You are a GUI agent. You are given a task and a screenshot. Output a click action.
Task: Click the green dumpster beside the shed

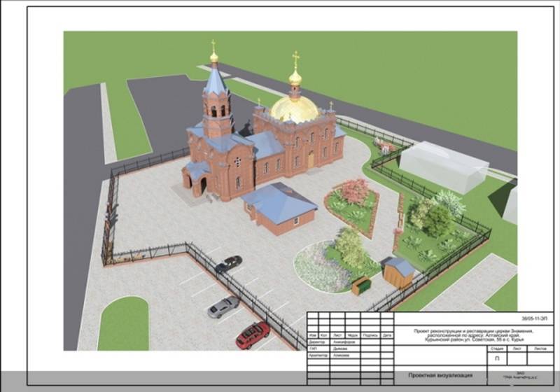[x=362, y=286]
